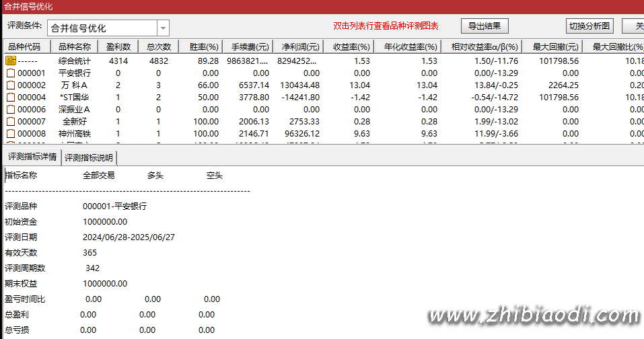Click the total trades value 4832
Screen dimensions: 644x339
coord(159,61)
